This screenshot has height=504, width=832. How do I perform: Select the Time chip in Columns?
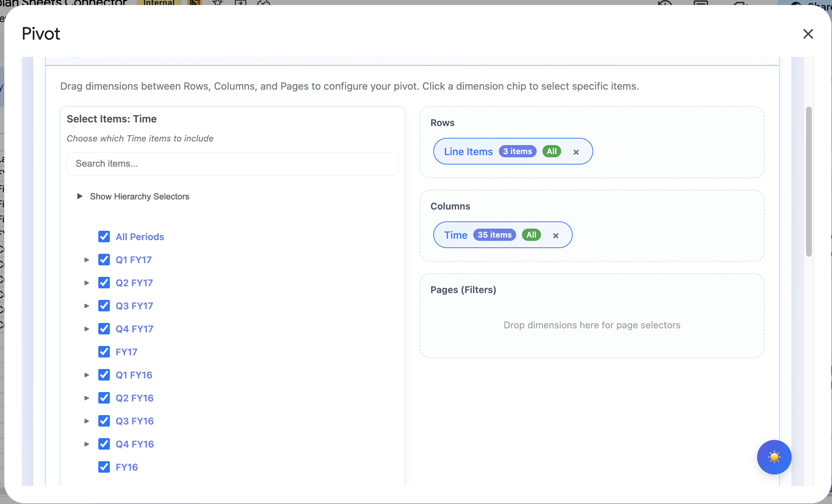[x=455, y=235]
